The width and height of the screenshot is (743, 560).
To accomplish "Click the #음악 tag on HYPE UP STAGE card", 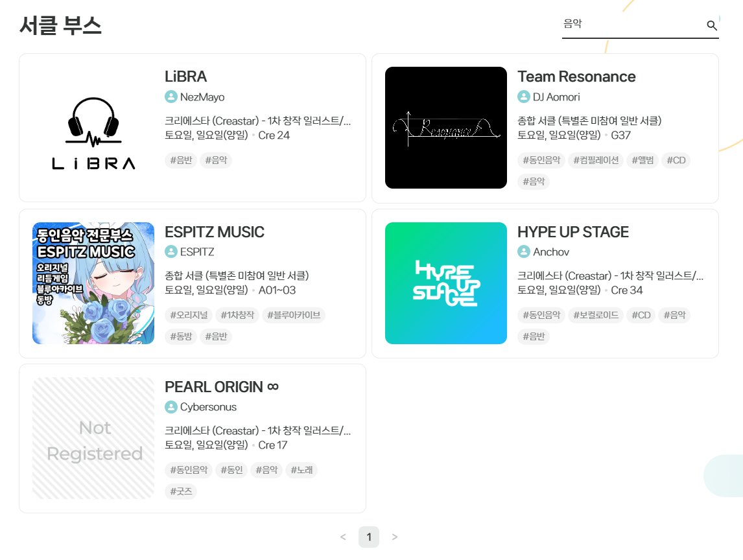I will (675, 315).
